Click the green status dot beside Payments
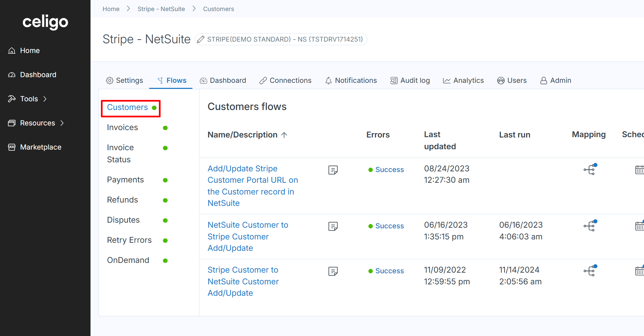This screenshot has height=336, width=644. (165, 180)
